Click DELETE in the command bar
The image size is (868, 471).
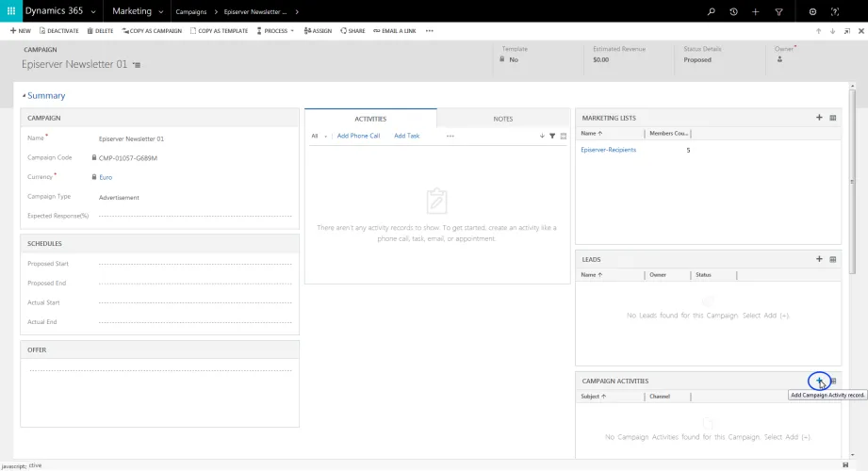[100, 31]
